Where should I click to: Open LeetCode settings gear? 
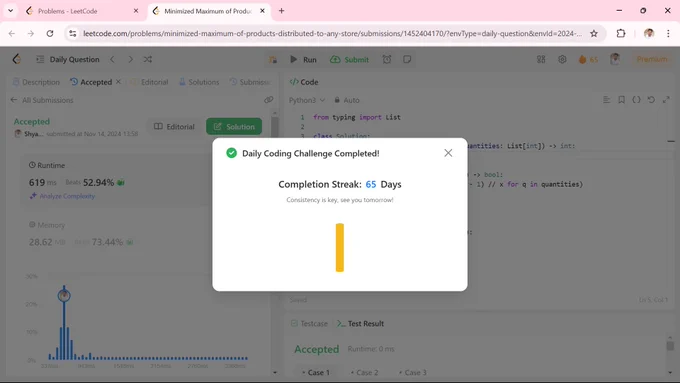click(x=562, y=59)
